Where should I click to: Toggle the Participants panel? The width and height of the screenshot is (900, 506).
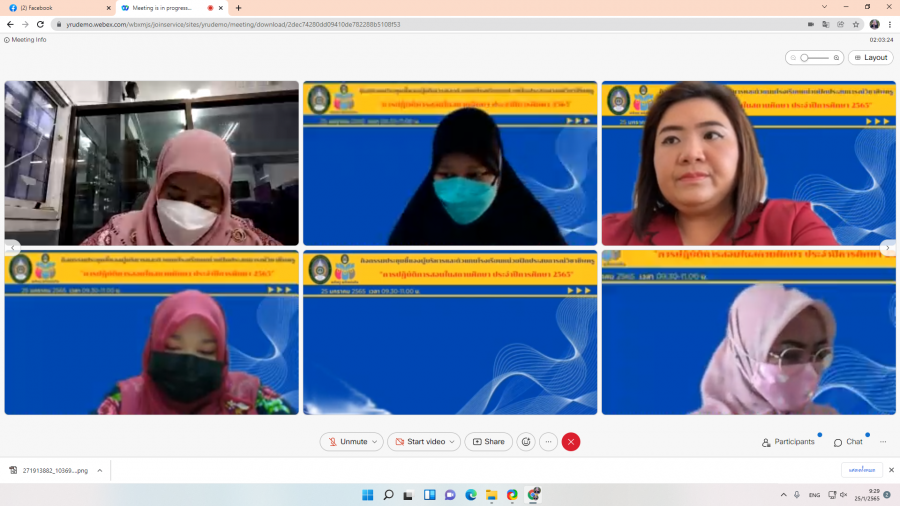(788, 442)
